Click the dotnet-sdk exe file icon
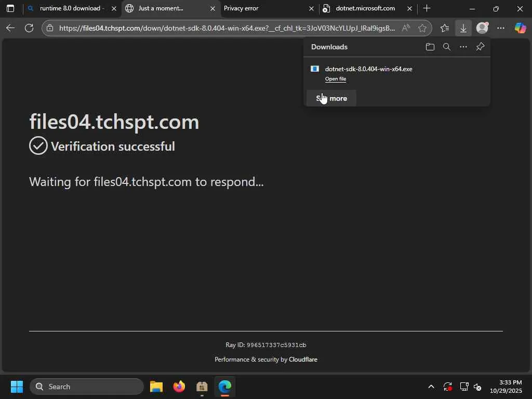The width and height of the screenshot is (532, 399). (x=315, y=69)
